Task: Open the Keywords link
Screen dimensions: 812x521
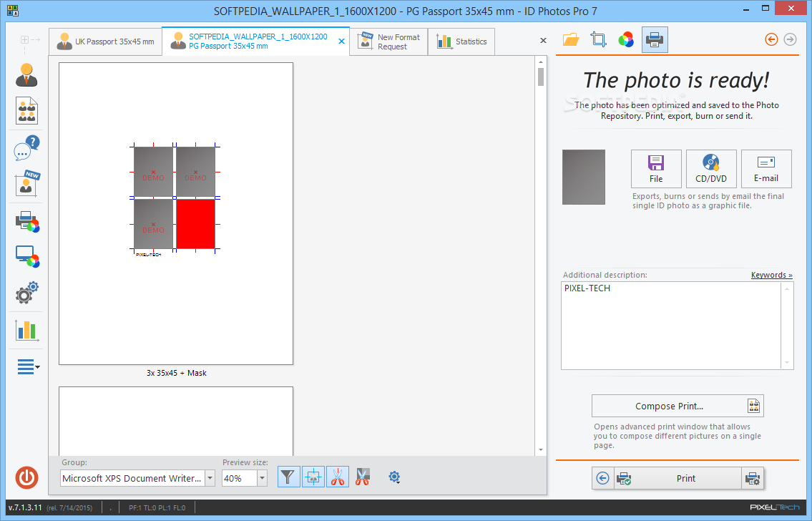Action: click(x=772, y=275)
